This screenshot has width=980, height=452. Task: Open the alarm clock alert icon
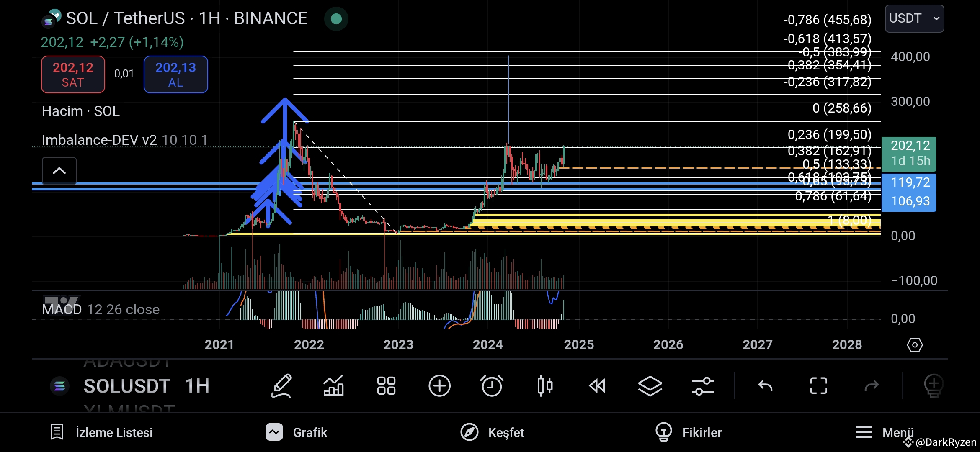point(492,385)
